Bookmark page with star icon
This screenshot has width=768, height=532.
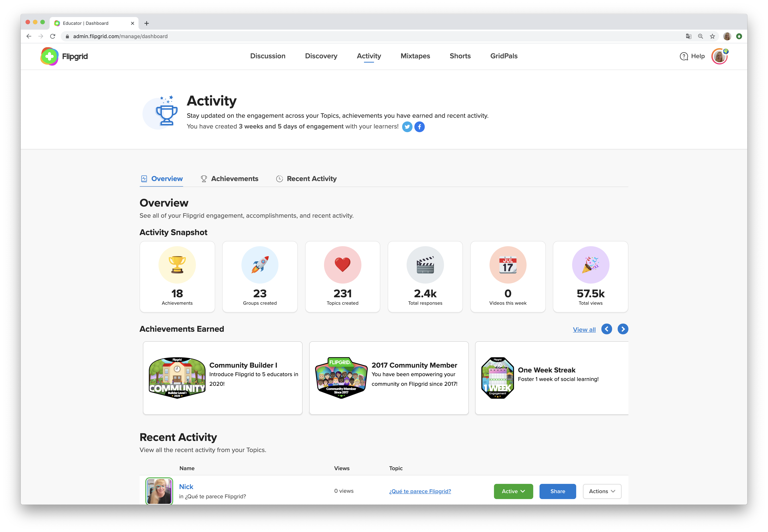[x=712, y=36]
